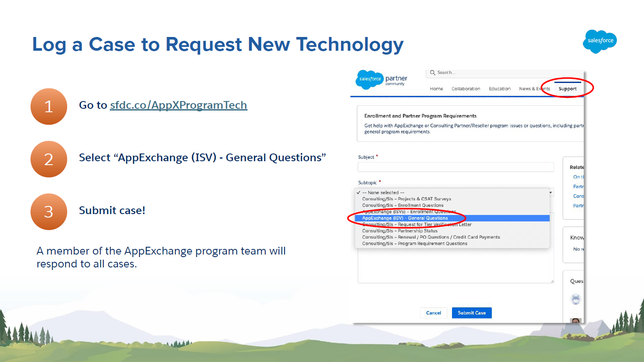Choose 'AppExchange (ISVs) - Enrollment Questions' option
644x362 pixels.
click(x=452, y=212)
